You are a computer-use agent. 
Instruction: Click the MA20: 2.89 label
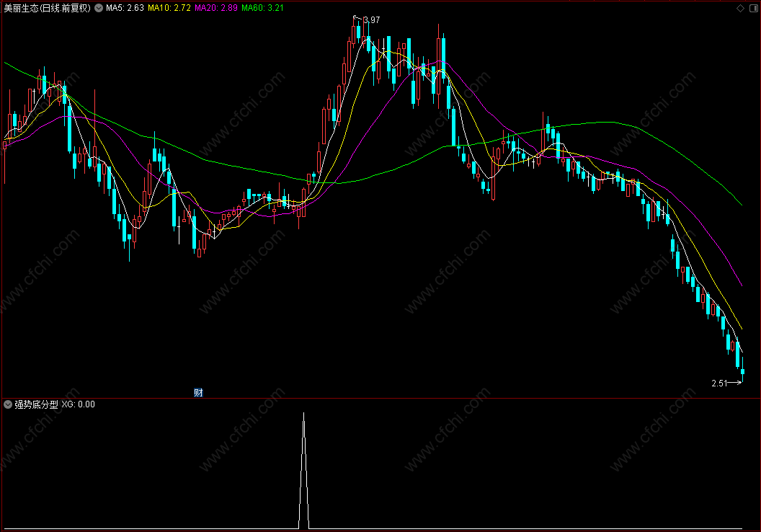(216, 8)
